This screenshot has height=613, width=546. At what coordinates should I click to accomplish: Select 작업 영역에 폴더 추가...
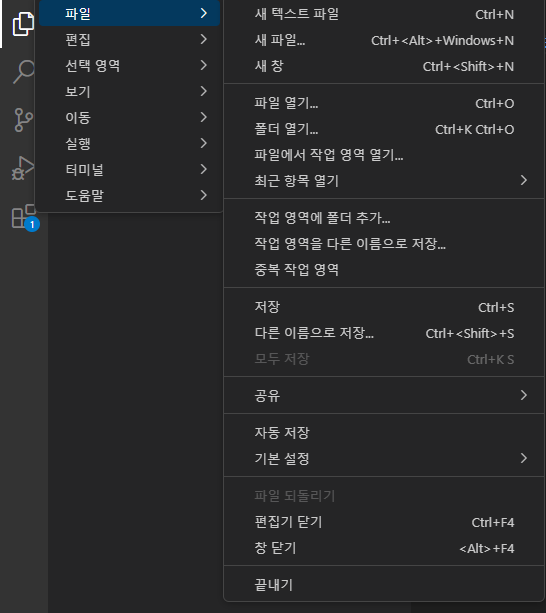click(x=384, y=218)
